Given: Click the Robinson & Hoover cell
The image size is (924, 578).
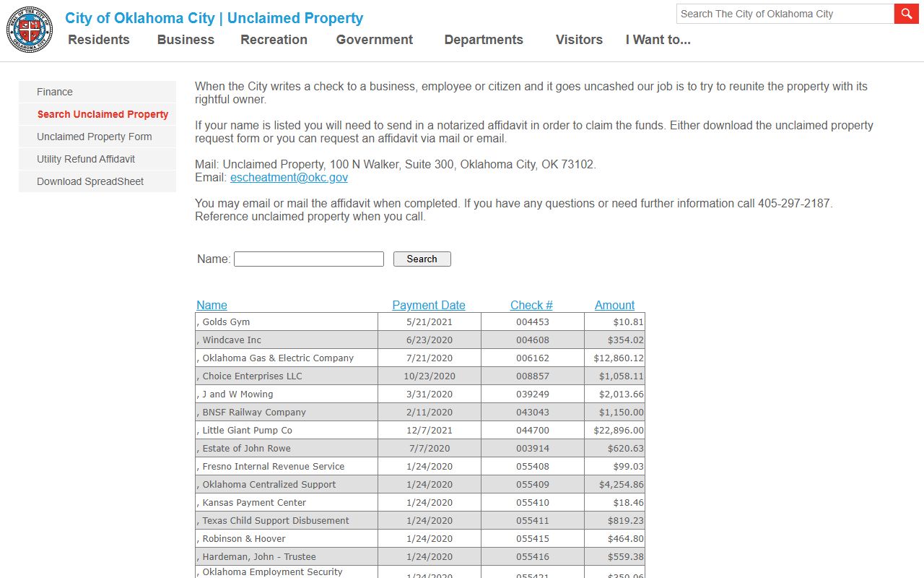Looking at the screenshot, I should [287, 538].
